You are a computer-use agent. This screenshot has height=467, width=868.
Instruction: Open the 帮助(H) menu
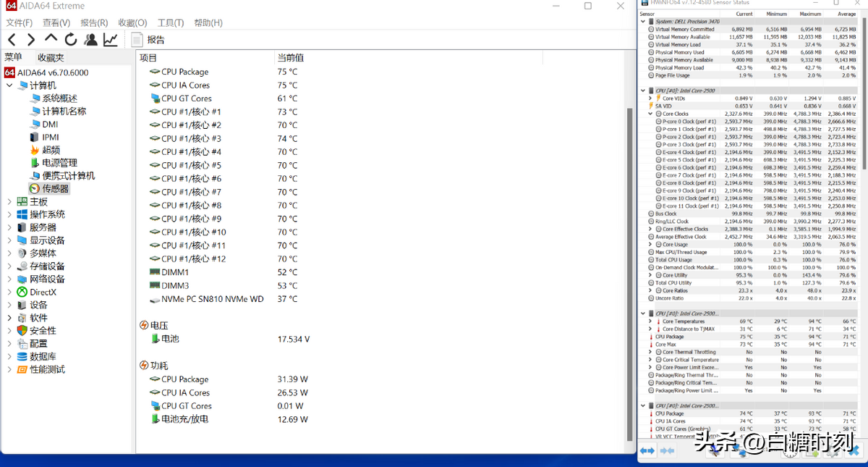(x=208, y=23)
